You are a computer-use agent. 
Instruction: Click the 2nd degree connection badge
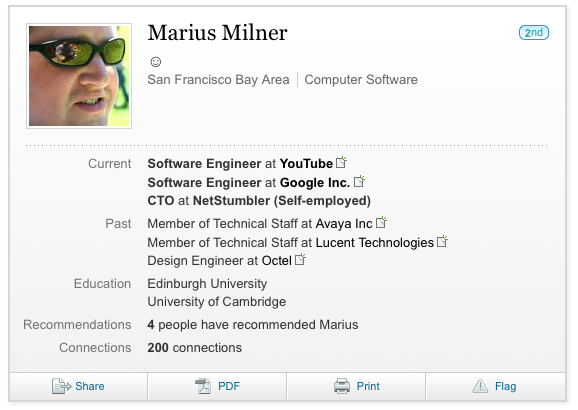tap(534, 32)
